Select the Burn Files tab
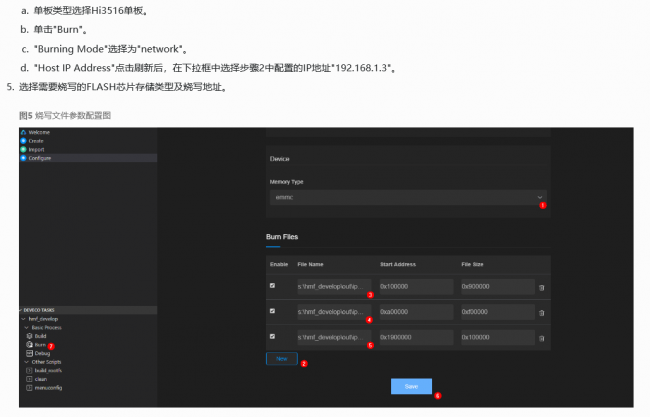Viewport: 650px width, 417px height. point(282,237)
